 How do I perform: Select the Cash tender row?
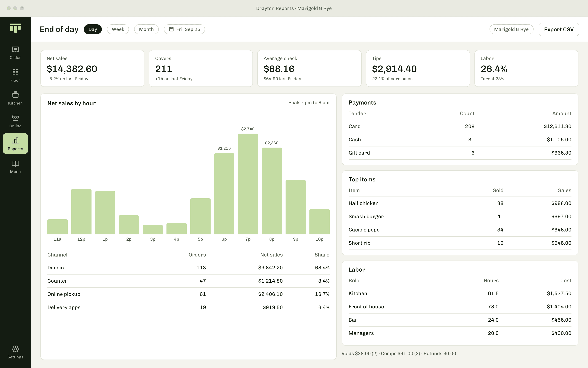tap(460, 140)
